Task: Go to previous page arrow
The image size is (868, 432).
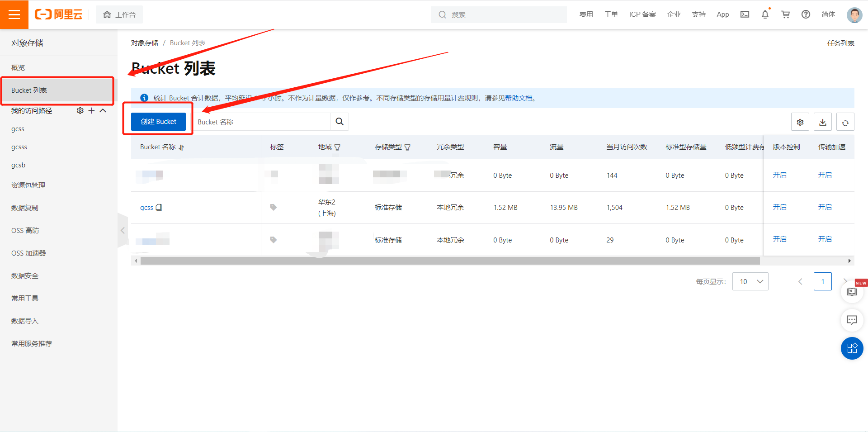Action: pyautogui.click(x=800, y=281)
